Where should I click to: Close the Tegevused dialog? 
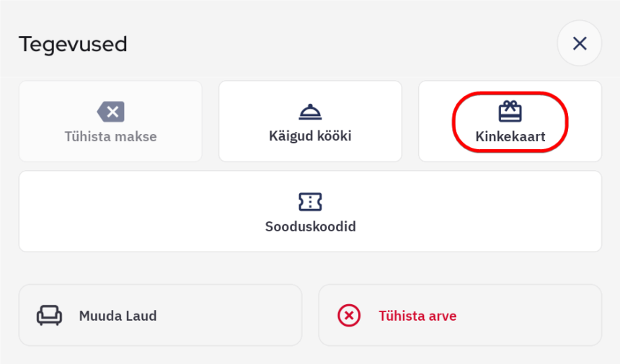pyautogui.click(x=579, y=44)
